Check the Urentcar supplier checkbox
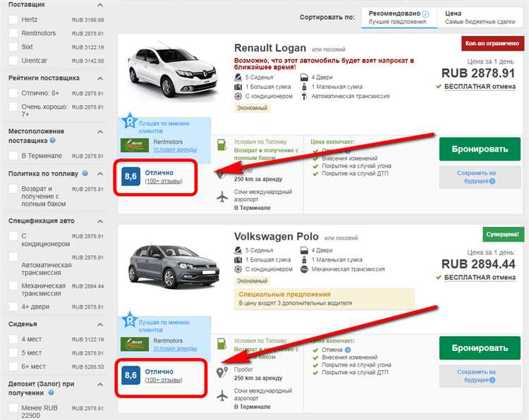 (13, 61)
